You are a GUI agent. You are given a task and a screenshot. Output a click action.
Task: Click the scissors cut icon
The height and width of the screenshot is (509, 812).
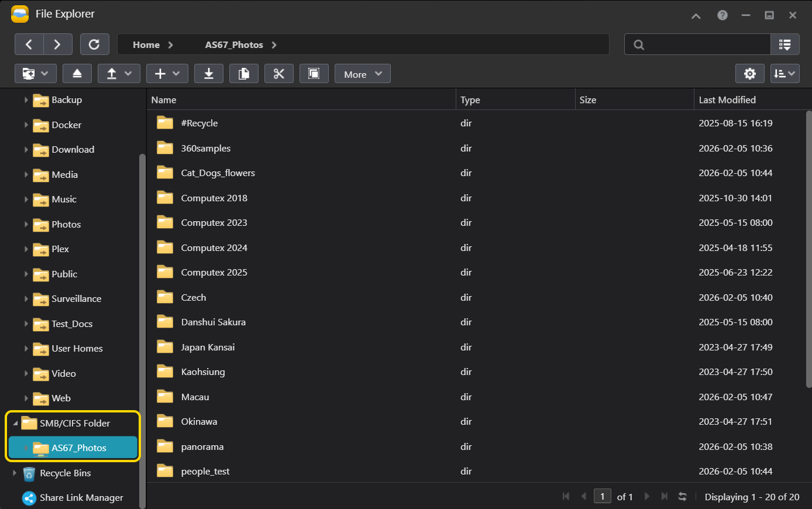(279, 74)
